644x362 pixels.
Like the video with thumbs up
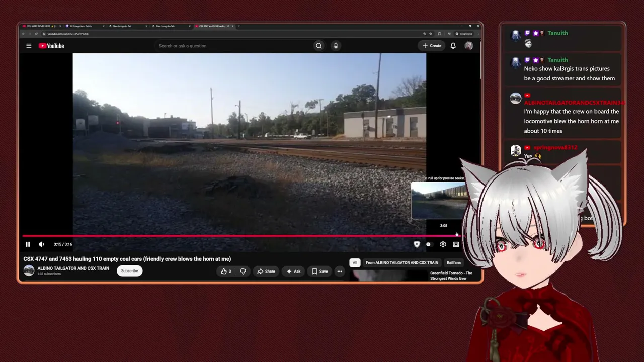(226, 271)
